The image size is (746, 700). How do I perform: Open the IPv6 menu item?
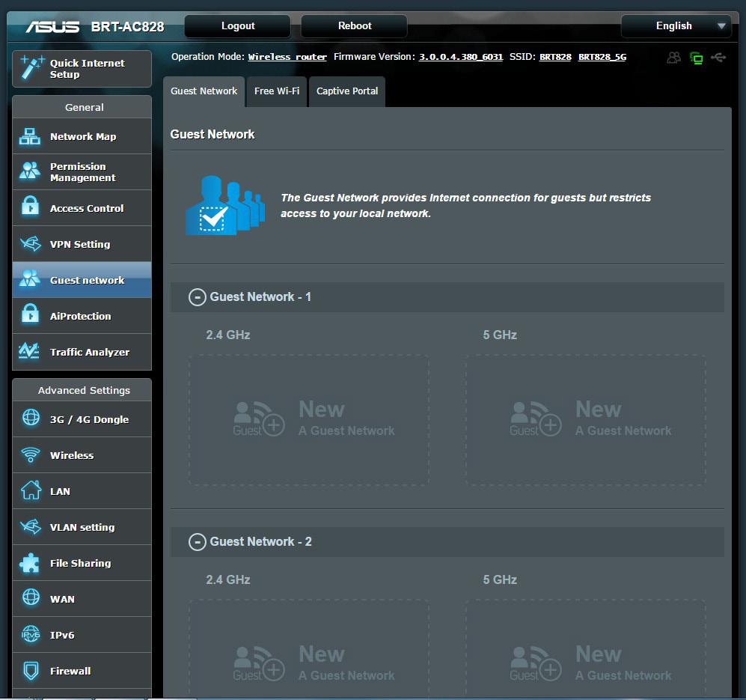pyautogui.click(x=82, y=635)
